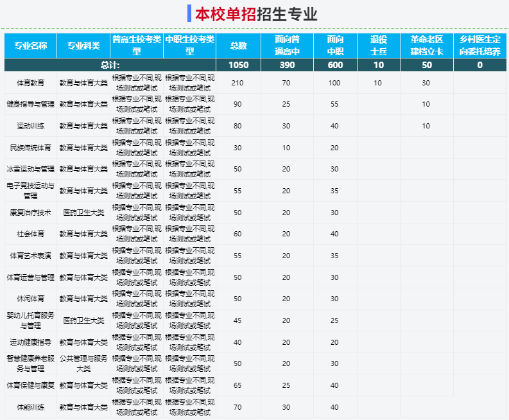Click the 专业科类 column header

(83, 46)
